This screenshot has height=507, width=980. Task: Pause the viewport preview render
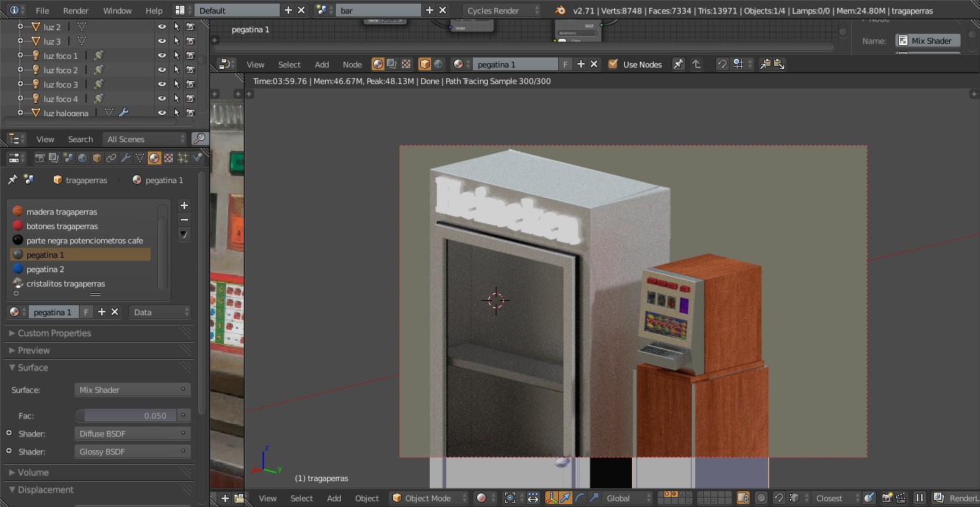pos(919,498)
